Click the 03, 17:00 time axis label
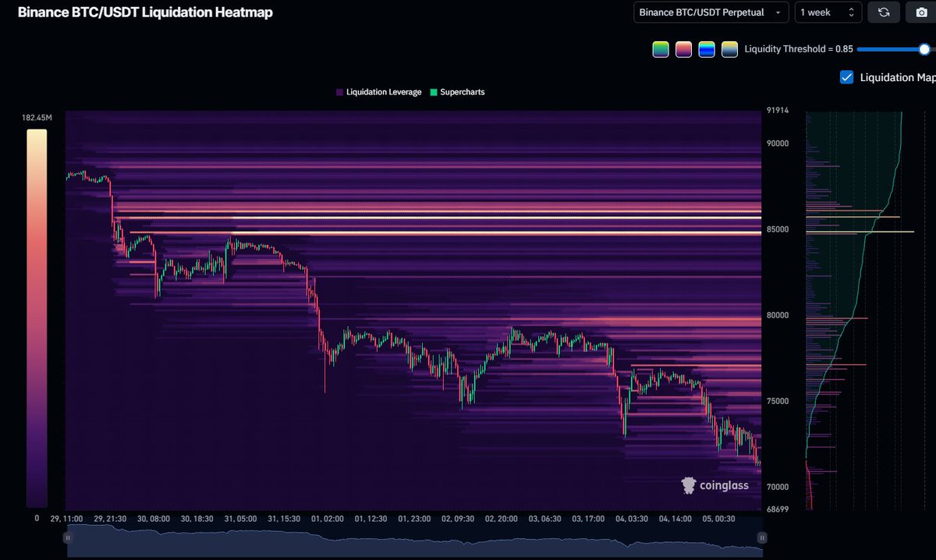Screen dimensions: 936x560 (588, 518)
